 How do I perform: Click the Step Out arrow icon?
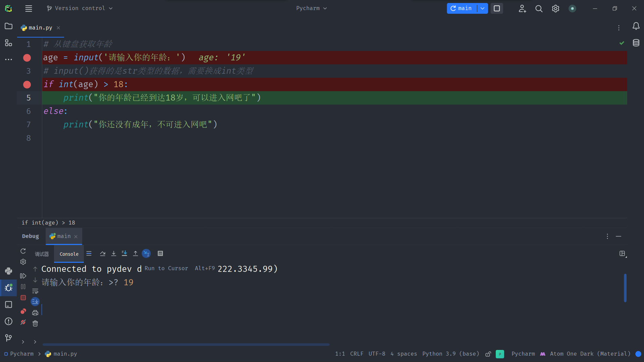[x=136, y=254]
